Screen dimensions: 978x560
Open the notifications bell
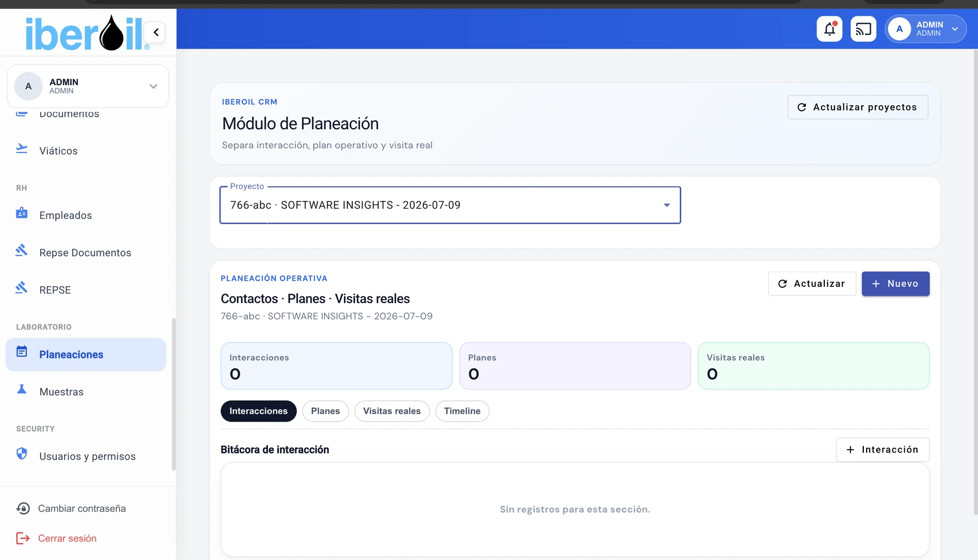tap(829, 29)
